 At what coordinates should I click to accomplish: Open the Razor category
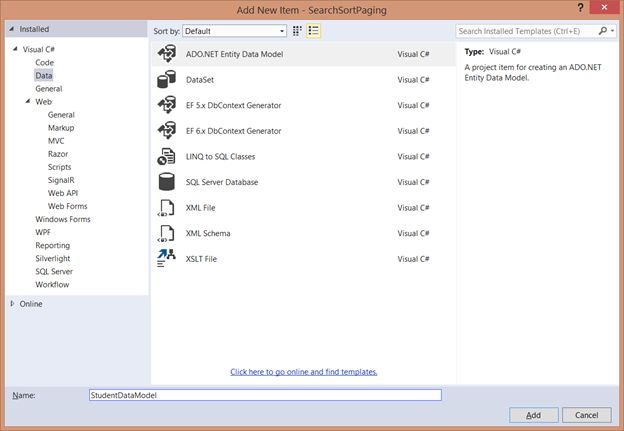click(58, 154)
